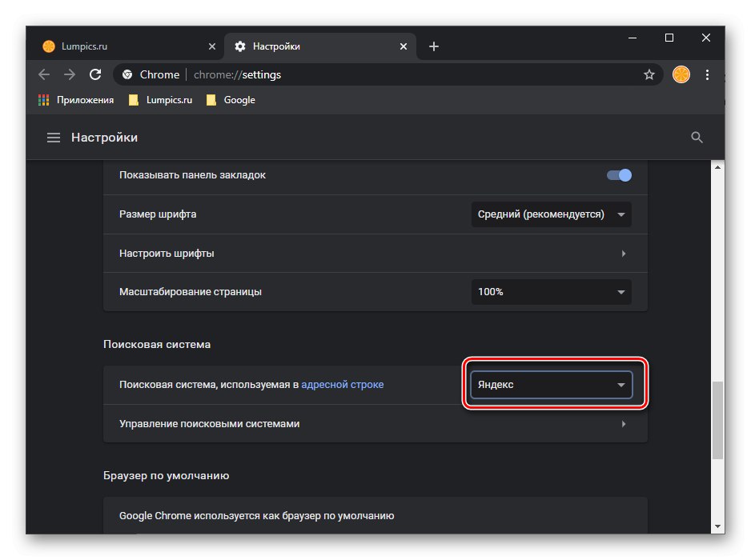Close the Lumpics.ru tab
751x560 pixels.
point(212,46)
